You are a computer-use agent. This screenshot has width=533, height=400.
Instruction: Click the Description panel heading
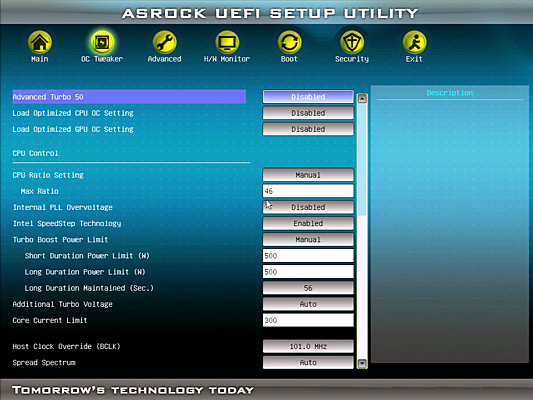(x=450, y=93)
